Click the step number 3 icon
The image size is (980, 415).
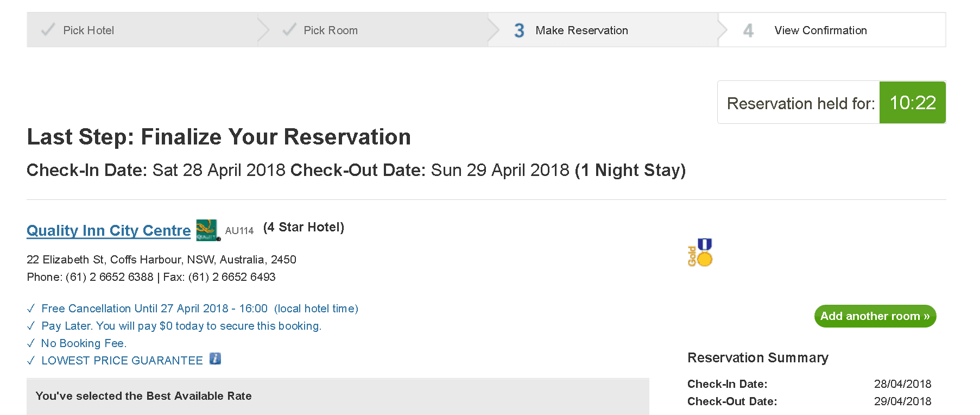point(519,30)
